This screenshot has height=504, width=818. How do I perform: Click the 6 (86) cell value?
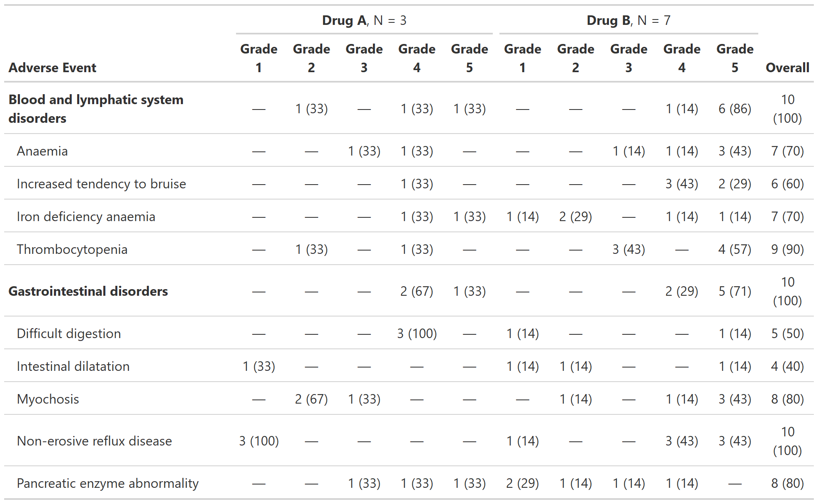coord(735,109)
